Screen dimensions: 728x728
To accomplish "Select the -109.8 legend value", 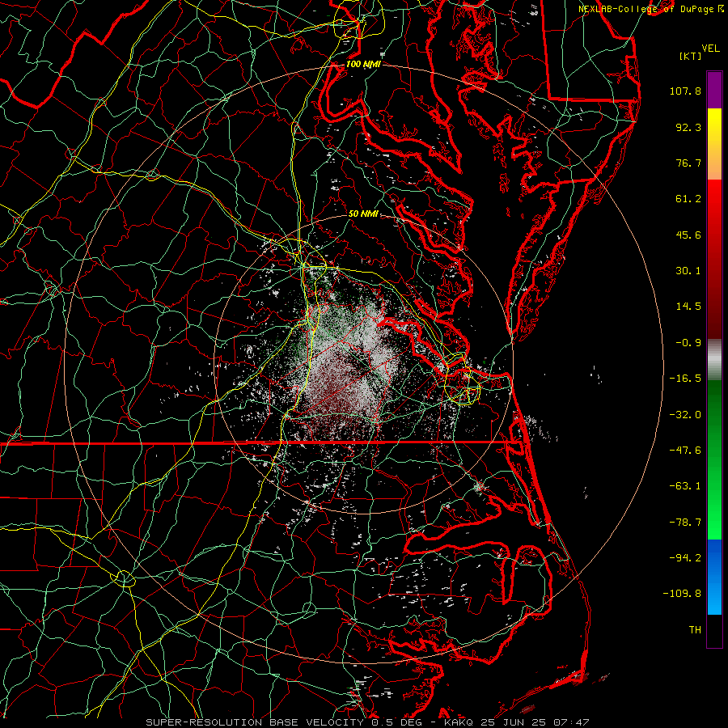I will (x=682, y=594).
